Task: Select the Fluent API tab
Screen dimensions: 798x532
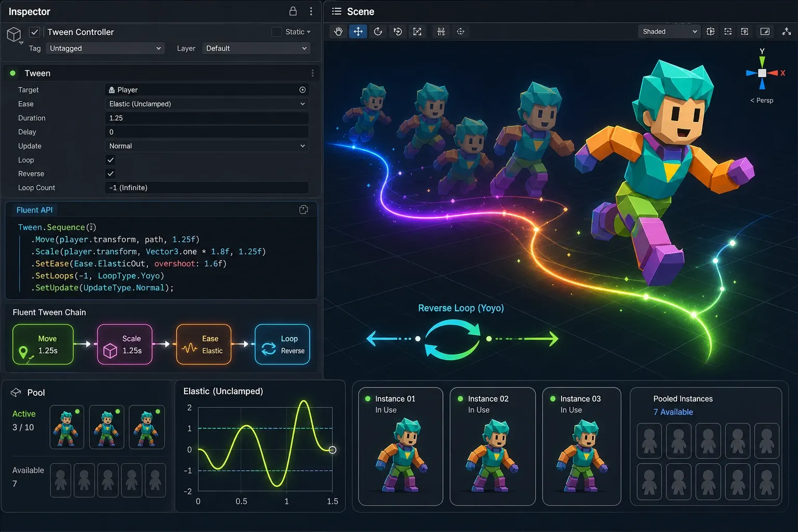Action: pos(34,210)
